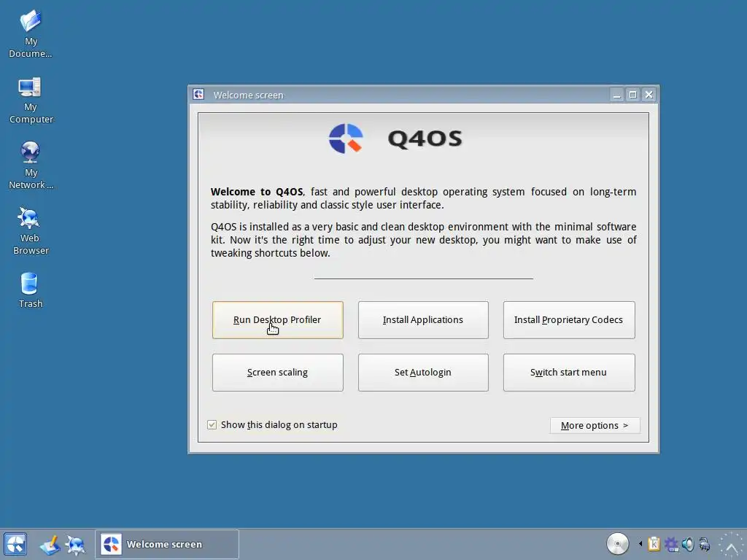Expand hidden system tray icons arrow
This screenshot has height=560, width=747.
pos(640,543)
